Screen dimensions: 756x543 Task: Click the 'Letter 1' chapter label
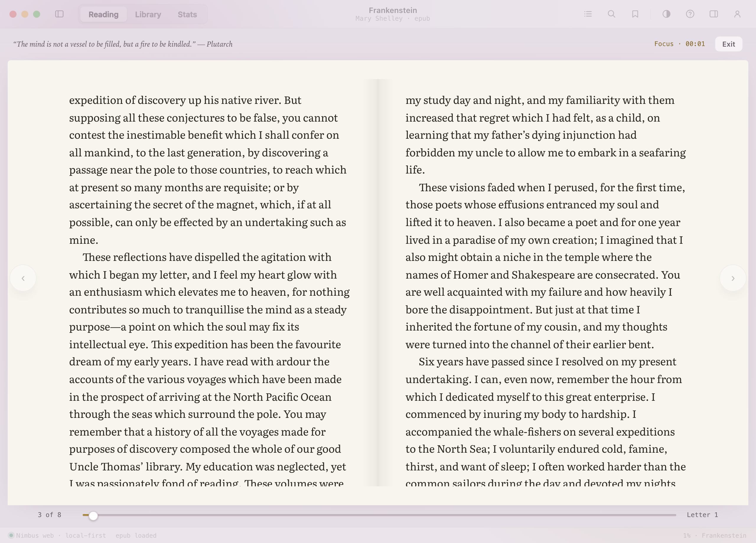click(702, 515)
